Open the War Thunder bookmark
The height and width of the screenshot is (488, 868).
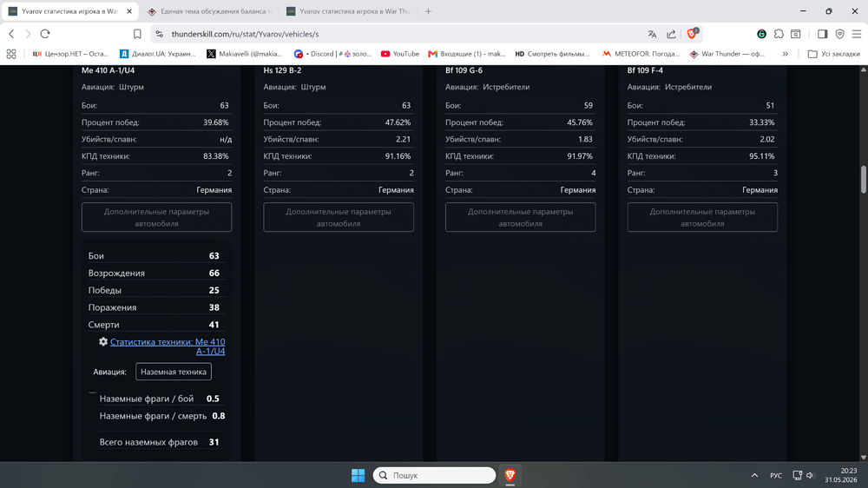pyautogui.click(x=727, y=54)
